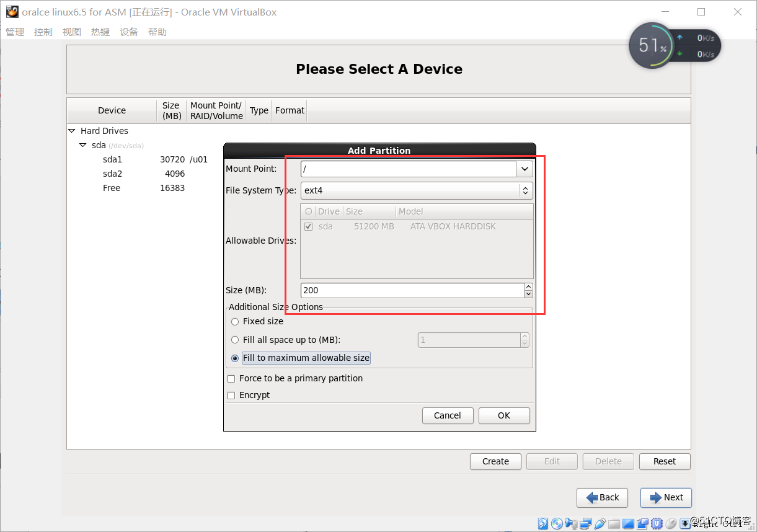Viewport: 757px width, 532px height.
Task: Click the 16383 free space value
Action: 172,188
